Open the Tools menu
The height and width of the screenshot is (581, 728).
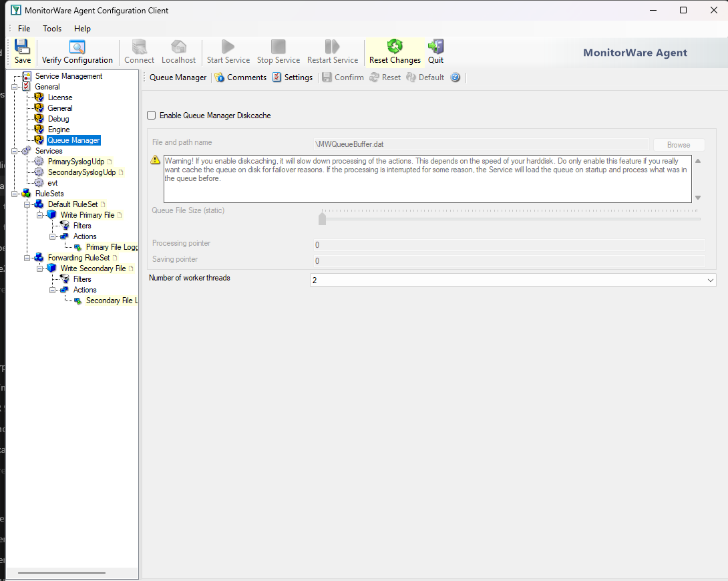52,29
